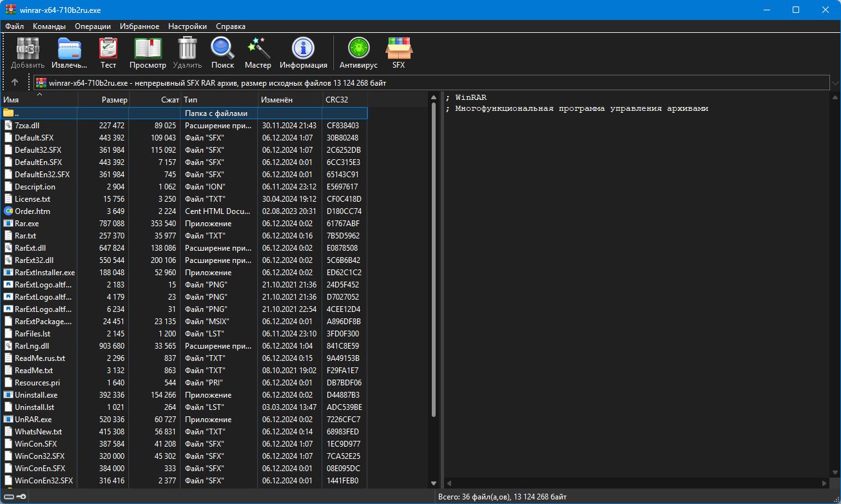The image size is (841, 504).
Task: Click the key icon in status bar
Action: click(21, 496)
